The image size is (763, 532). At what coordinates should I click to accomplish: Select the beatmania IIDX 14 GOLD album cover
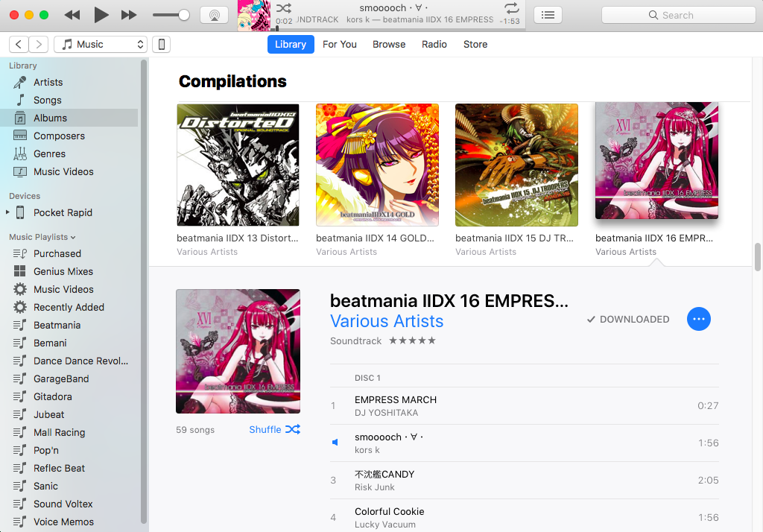[377, 165]
